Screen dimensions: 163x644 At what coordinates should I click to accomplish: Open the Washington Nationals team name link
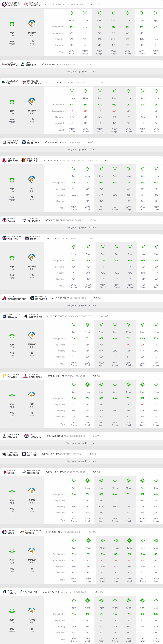[14, 4]
